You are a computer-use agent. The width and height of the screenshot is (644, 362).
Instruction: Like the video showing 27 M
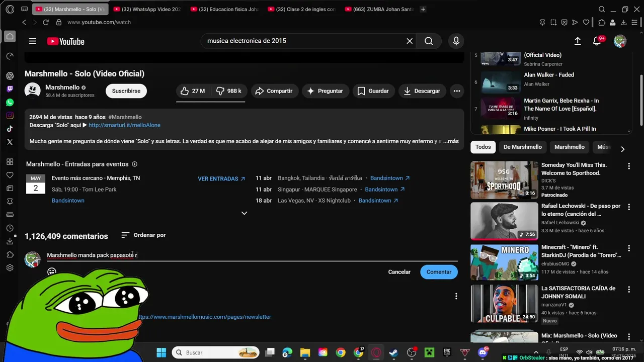coord(193,91)
